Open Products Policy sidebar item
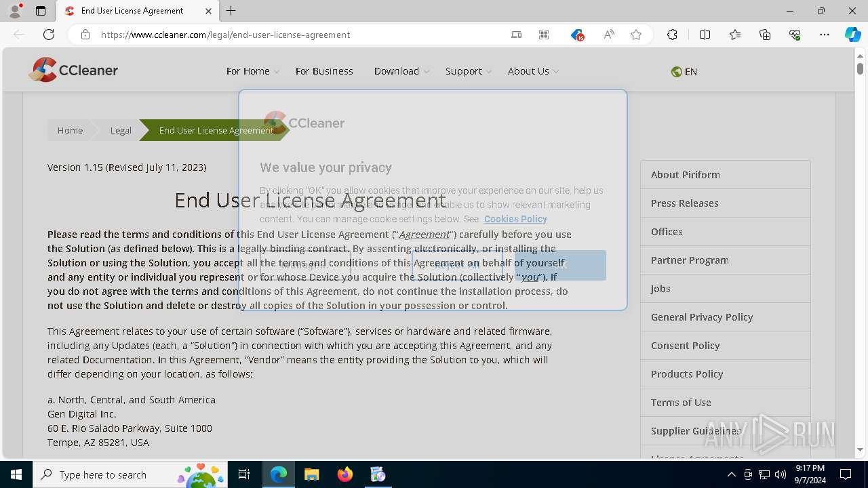Viewport: 868px width, 488px height. tap(726, 374)
